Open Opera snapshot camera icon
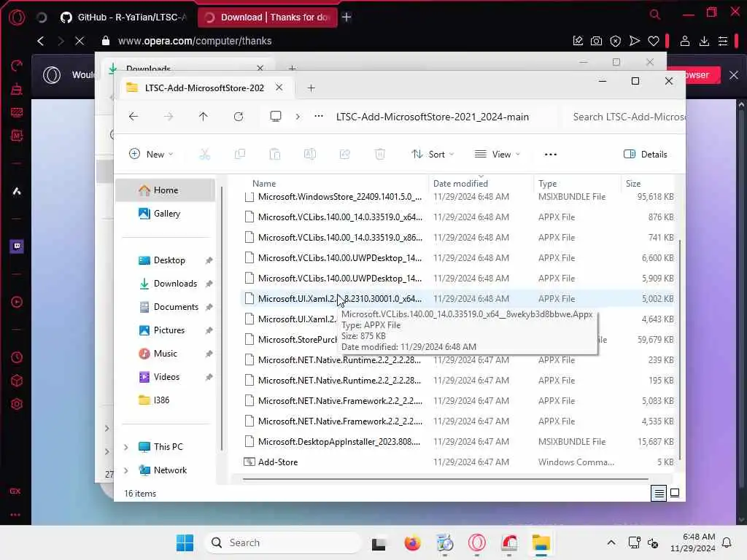 [x=596, y=41]
